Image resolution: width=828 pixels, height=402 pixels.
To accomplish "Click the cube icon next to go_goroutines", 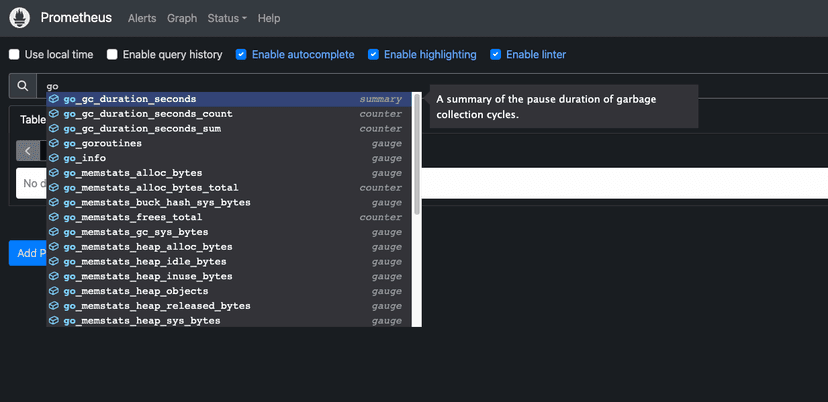I will click(54, 144).
